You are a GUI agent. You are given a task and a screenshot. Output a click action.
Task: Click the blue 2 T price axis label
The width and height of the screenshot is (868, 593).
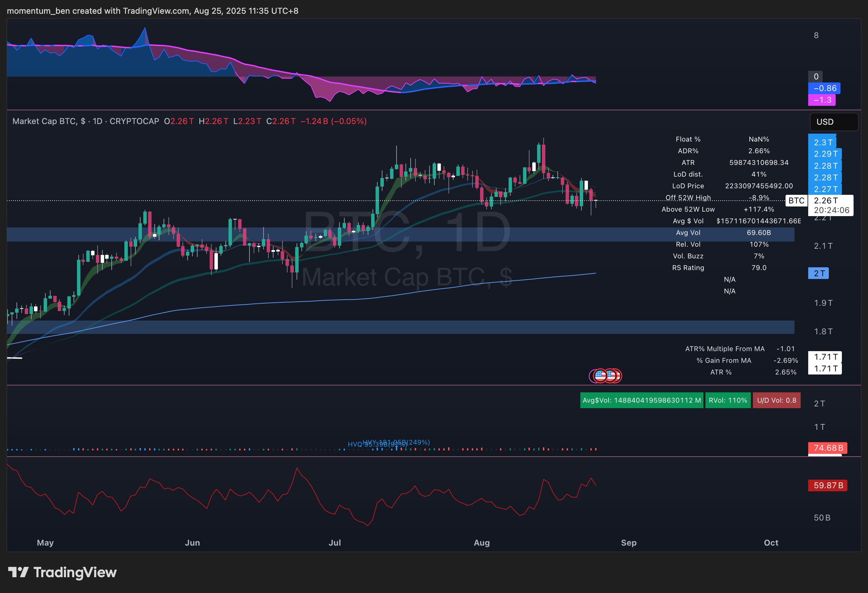point(818,273)
